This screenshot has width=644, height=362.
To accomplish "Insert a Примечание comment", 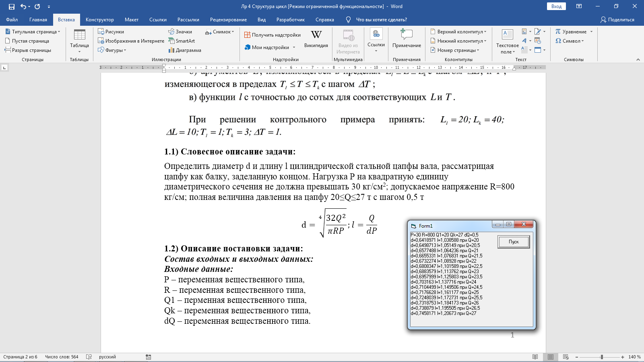I will tap(407, 39).
